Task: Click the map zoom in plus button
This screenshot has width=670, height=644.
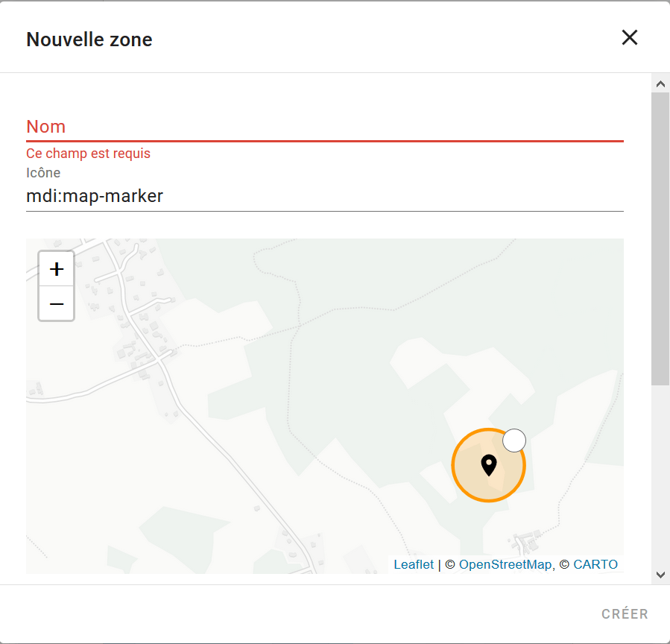Action: 57,269
